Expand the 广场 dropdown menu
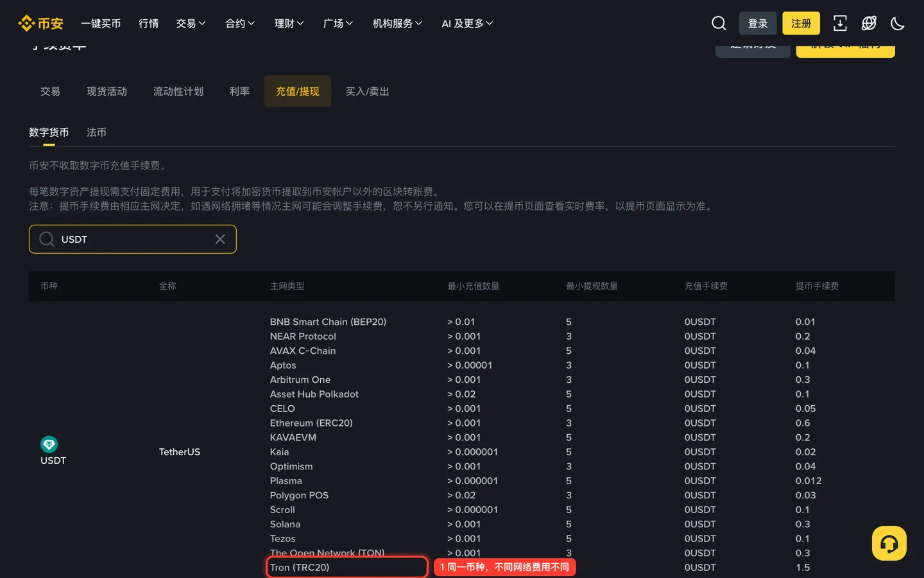Screen dimensions: 924x578 [x=338, y=24]
